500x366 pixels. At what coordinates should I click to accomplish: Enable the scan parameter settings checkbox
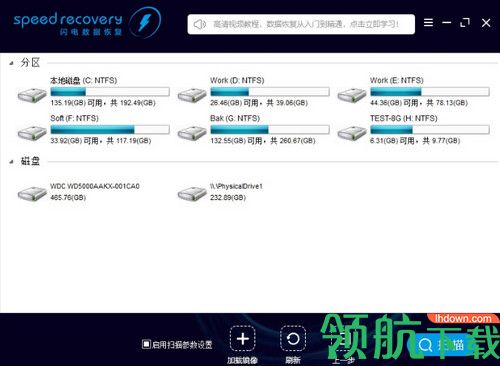pos(146,344)
